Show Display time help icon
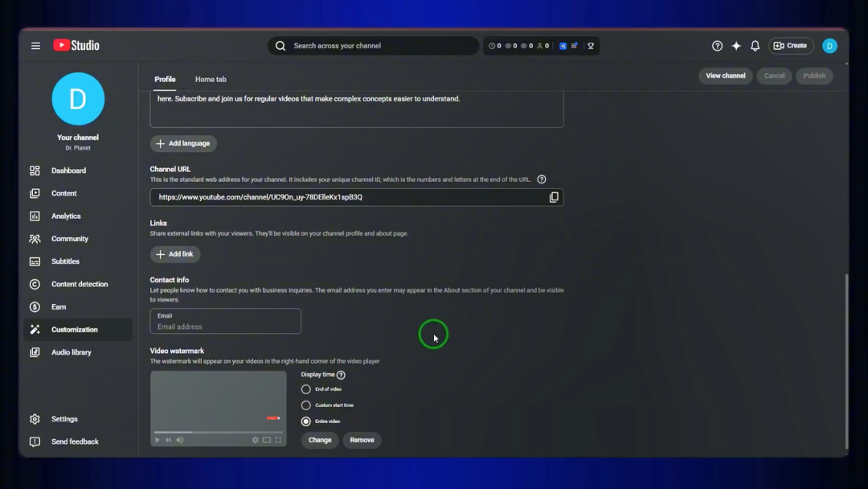This screenshot has width=868, height=489. (x=341, y=375)
